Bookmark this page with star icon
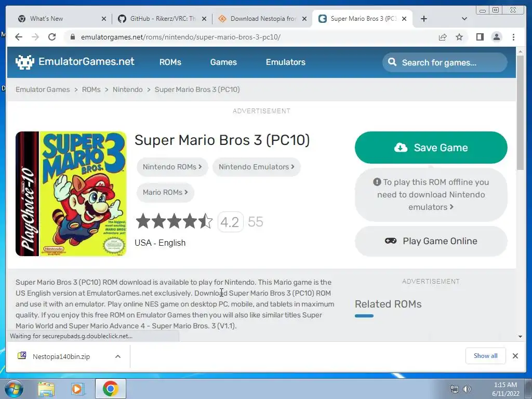Screen dimensions: 532x399 coord(459,37)
